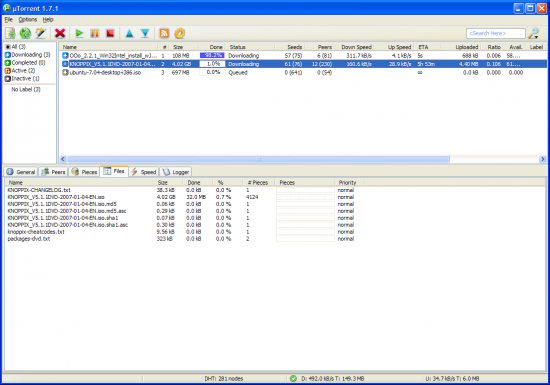
Task: Switch to the Peers tab
Action: pos(53,172)
